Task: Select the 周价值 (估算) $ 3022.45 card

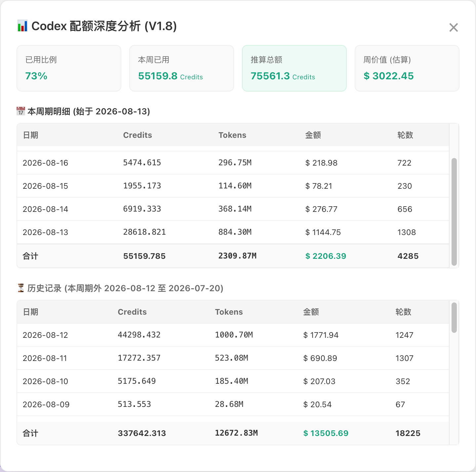Action: tap(407, 68)
